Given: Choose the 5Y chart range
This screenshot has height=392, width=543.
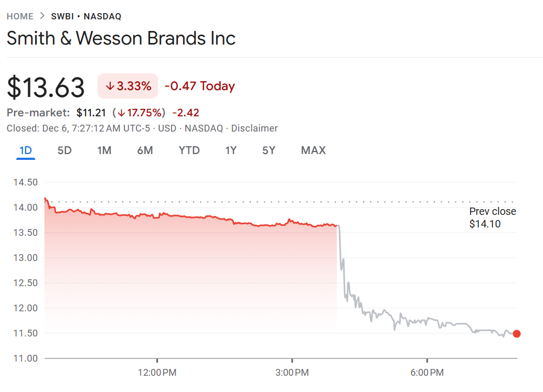Looking at the screenshot, I should tap(269, 150).
